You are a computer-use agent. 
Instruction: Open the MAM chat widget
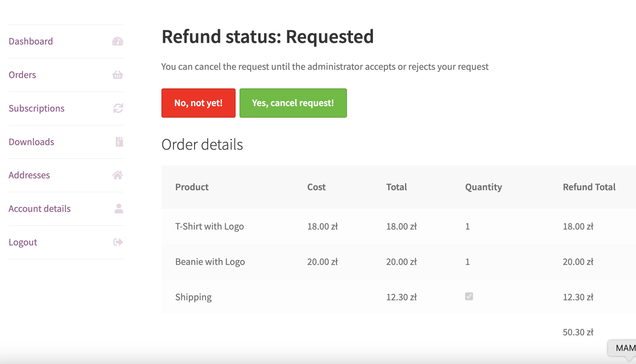tap(627, 348)
